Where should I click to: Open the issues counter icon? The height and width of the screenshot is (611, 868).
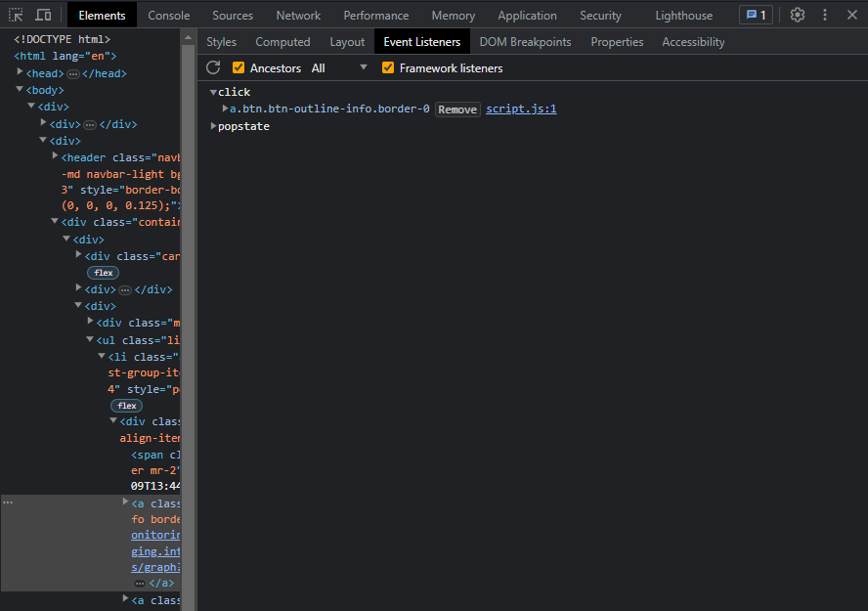[755, 15]
